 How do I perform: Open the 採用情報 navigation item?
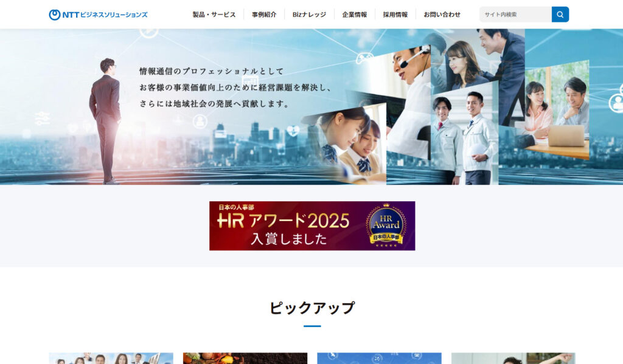click(x=395, y=14)
